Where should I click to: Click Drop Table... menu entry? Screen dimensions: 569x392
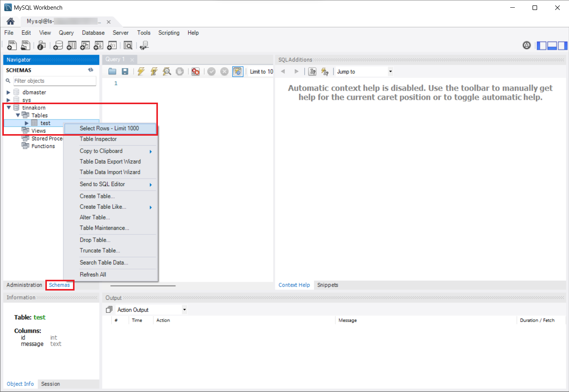click(111, 240)
